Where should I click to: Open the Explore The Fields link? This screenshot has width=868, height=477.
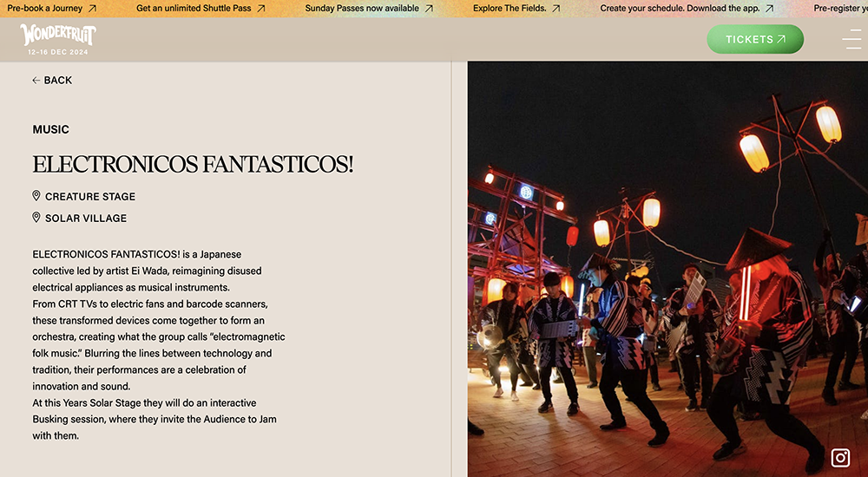pos(516,9)
